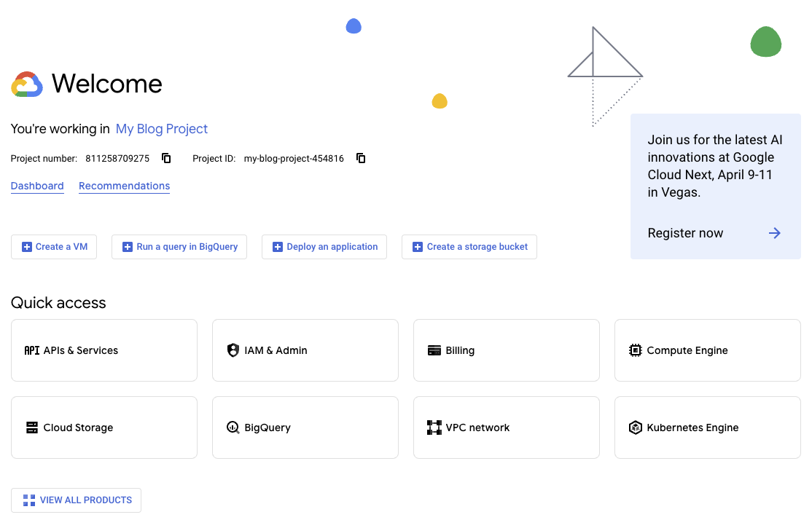Click the plus icon on Deploy an application
Screen dimensions: 812x520
click(278, 248)
